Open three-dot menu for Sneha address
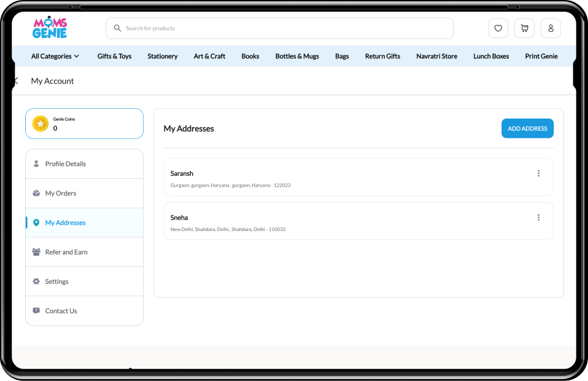Image resolution: width=588 pixels, height=381 pixels. pyautogui.click(x=538, y=218)
